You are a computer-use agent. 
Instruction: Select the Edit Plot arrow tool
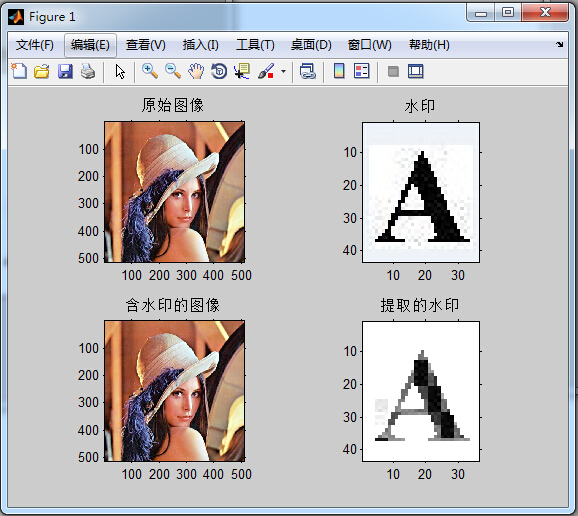tap(120, 72)
